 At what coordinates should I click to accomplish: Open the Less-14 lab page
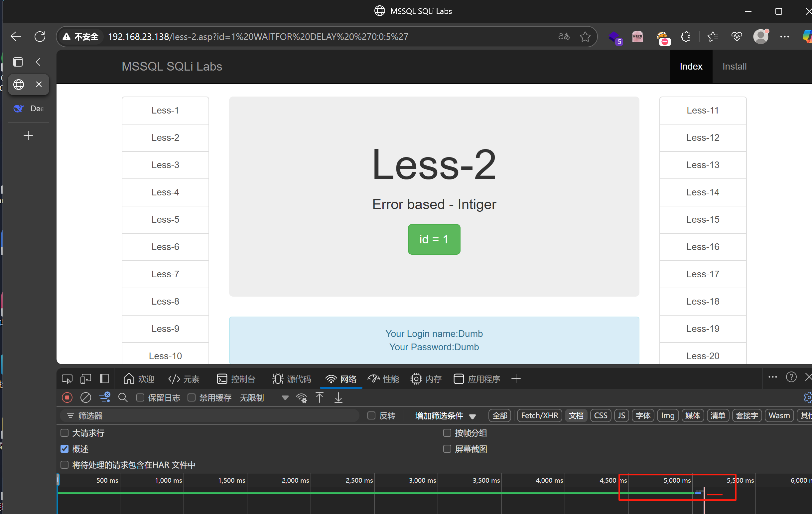pyautogui.click(x=702, y=192)
